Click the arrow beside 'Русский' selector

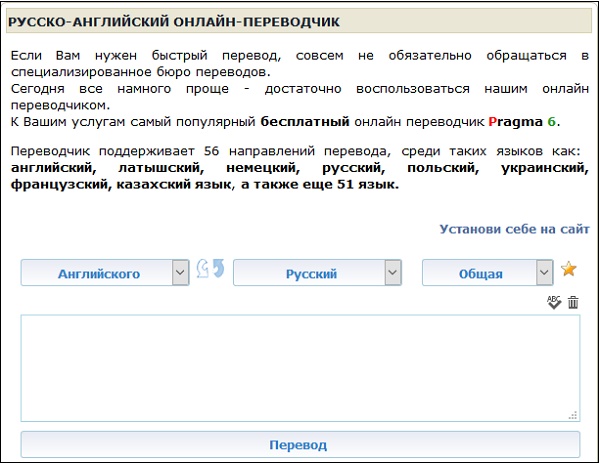(393, 273)
